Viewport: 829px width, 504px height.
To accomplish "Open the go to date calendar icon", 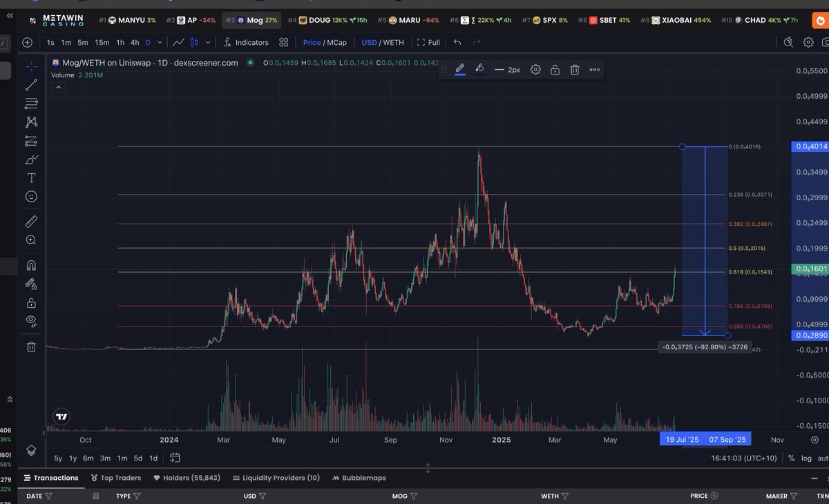I will [175, 457].
